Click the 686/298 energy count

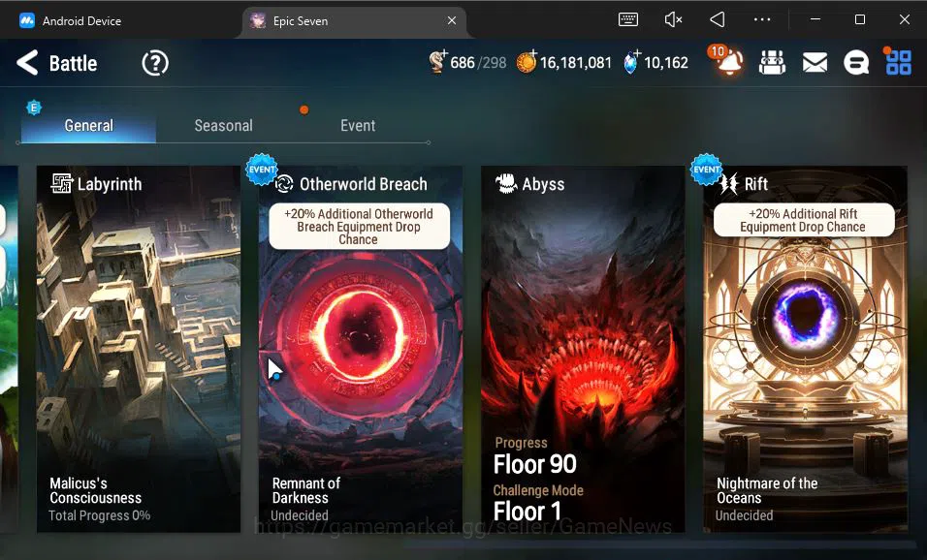pyautogui.click(x=478, y=63)
